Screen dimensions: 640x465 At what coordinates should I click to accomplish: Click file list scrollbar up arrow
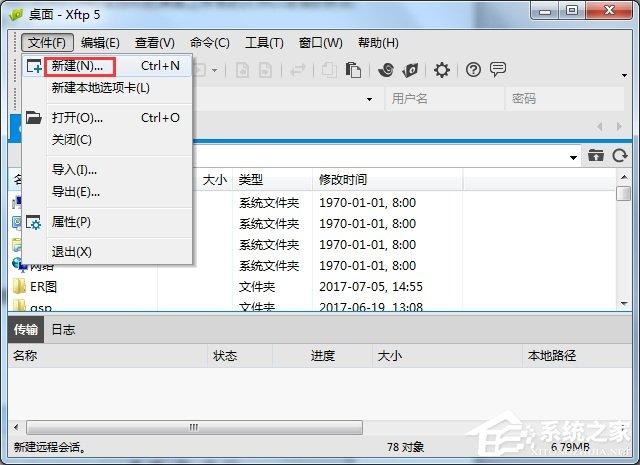click(x=624, y=177)
